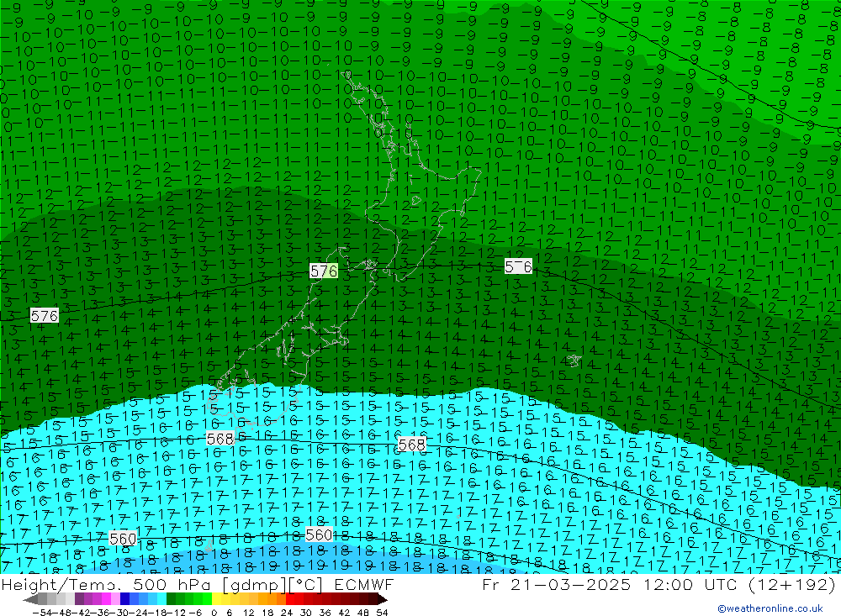Click the 'ECMWF' model name in the title
The height and width of the screenshot is (616, 841).
point(363,584)
